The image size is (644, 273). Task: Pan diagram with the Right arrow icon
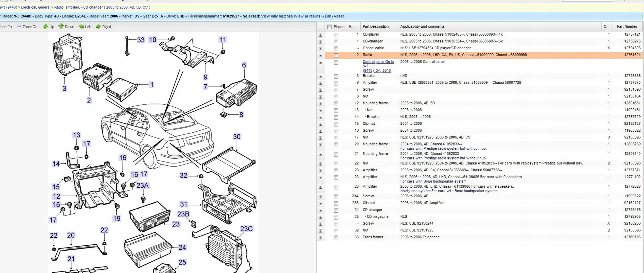[x=98, y=27]
